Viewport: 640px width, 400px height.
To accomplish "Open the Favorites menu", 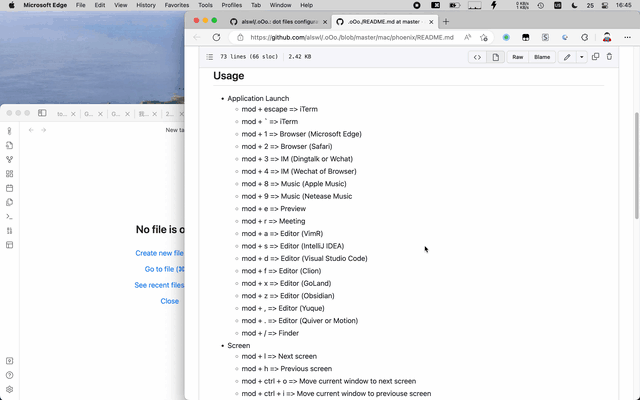I will (x=177, y=5).
